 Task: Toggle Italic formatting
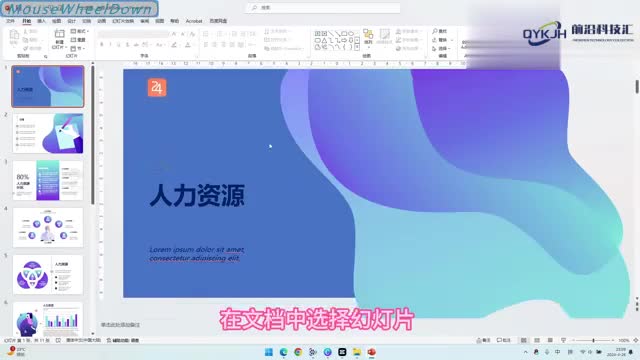point(110,45)
